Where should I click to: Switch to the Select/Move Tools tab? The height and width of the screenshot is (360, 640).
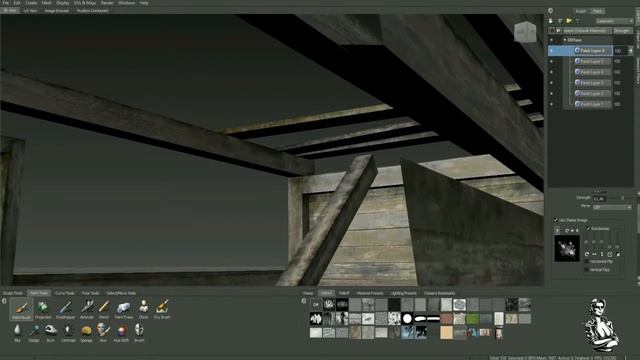coord(121,293)
